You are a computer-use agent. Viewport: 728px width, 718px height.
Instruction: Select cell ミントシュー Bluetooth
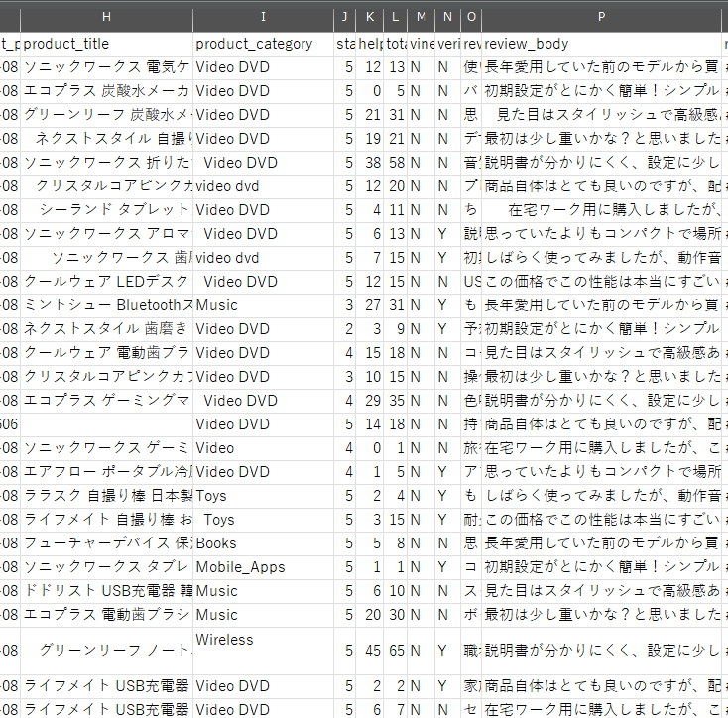pyautogui.click(x=106, y=305)
